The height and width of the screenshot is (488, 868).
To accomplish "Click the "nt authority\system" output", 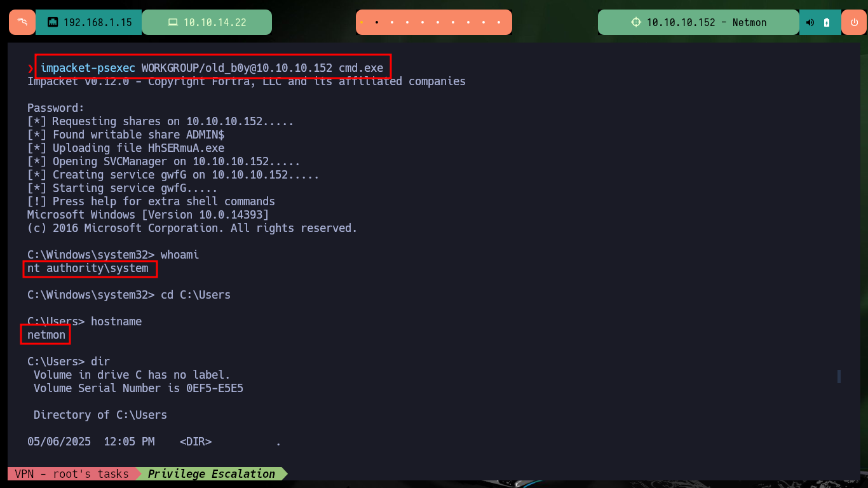I will [88, 268].
